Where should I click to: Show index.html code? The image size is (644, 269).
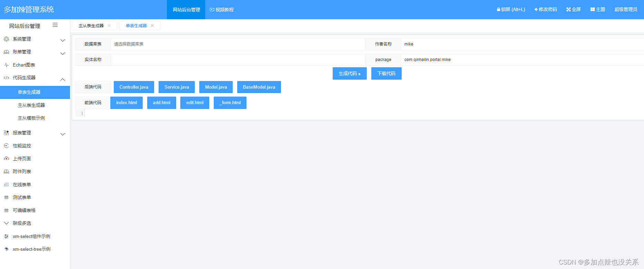tap(127, 103)
